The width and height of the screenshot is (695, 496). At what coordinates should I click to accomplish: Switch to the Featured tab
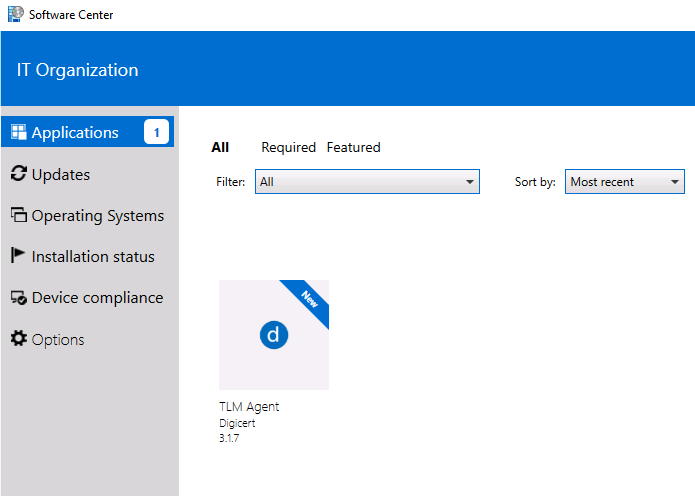click(353, 147)
